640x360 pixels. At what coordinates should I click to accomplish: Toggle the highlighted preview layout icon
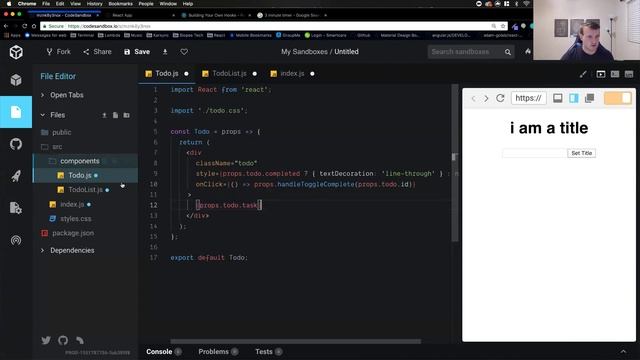573,98
